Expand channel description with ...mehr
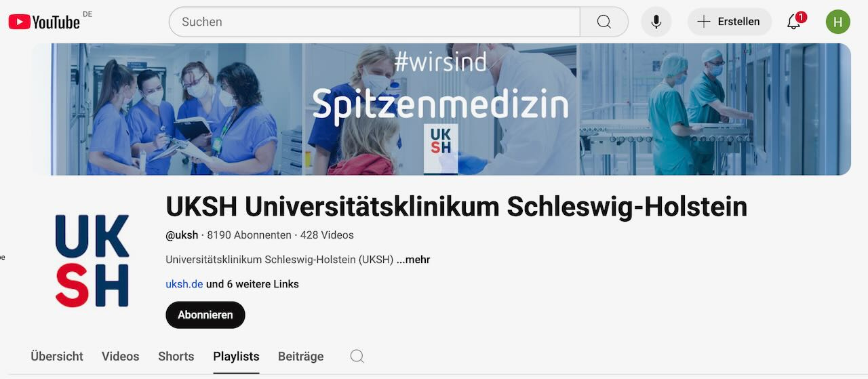 pos(413,260)
